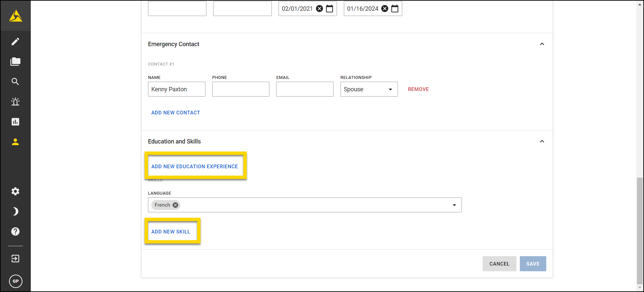
Task: Click the Cancel button
Action: tap(499, 264)
